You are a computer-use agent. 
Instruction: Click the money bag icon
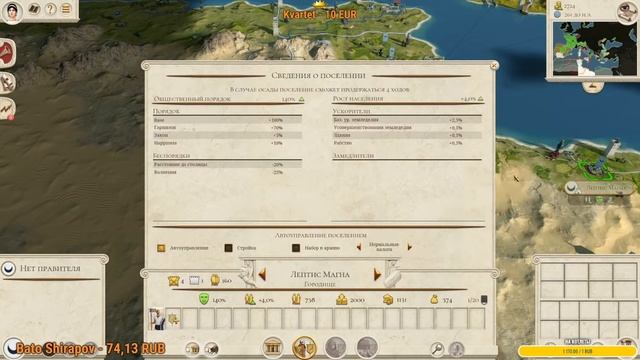[434, 300]
